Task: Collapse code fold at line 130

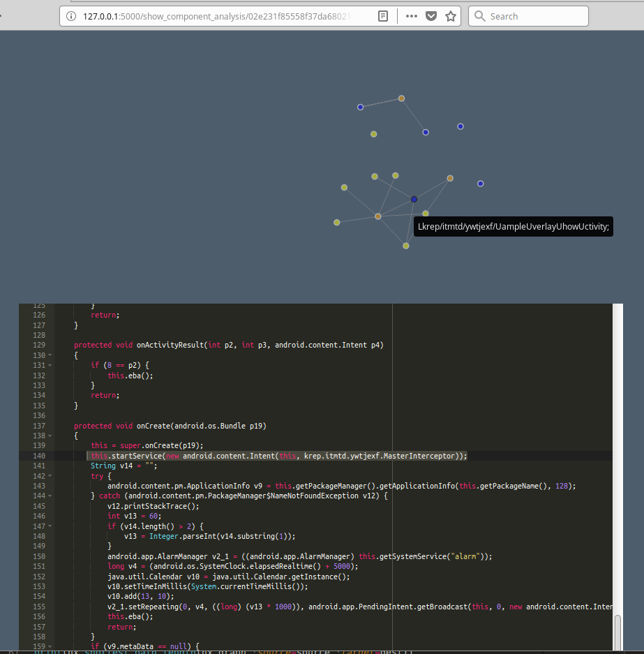Action: point(50,355)
